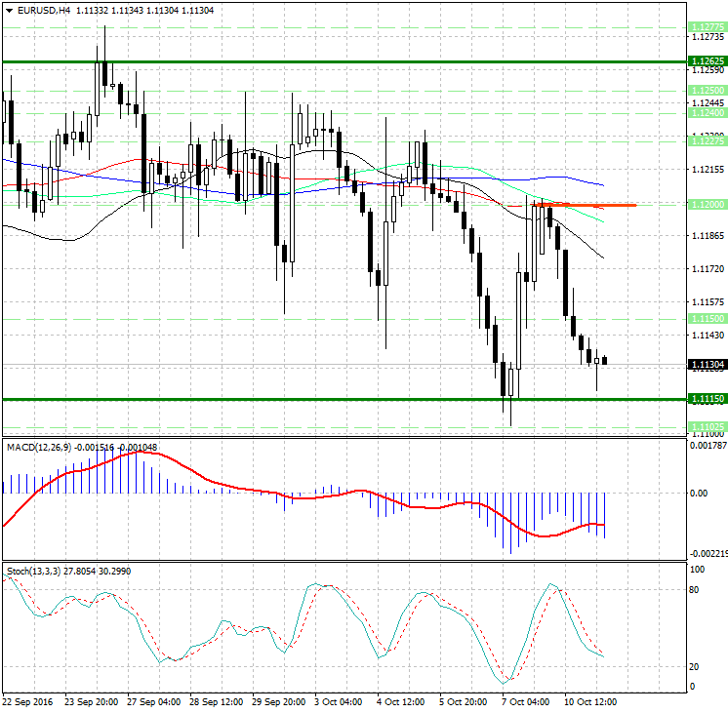Click the 1.12400 level price label
This screenshot has height=713, width=728.
707,112
